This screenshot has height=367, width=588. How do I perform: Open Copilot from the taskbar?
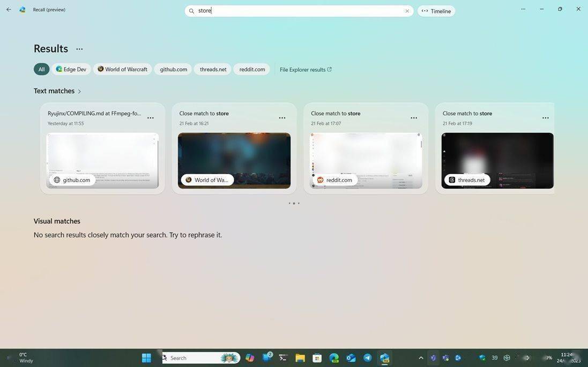[250, 358]
